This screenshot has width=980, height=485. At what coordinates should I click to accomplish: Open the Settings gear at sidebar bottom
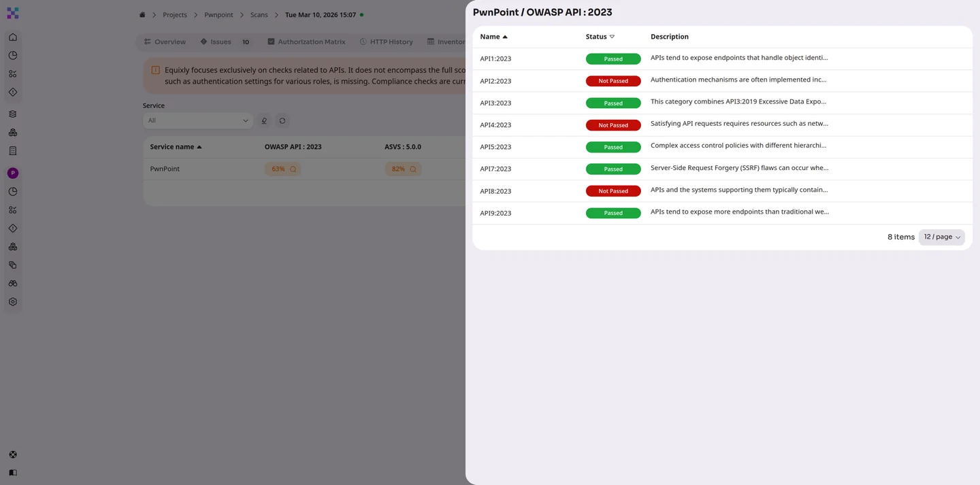[12, 301]
